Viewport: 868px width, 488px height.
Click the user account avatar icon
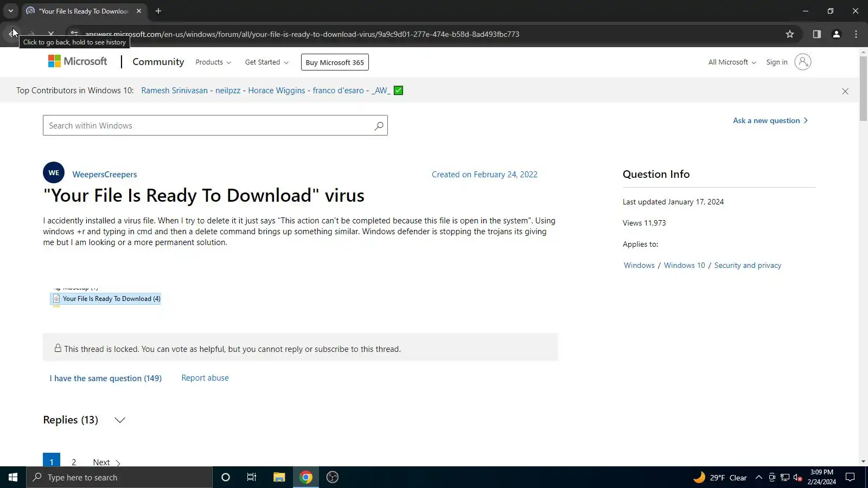click(803, 62)
